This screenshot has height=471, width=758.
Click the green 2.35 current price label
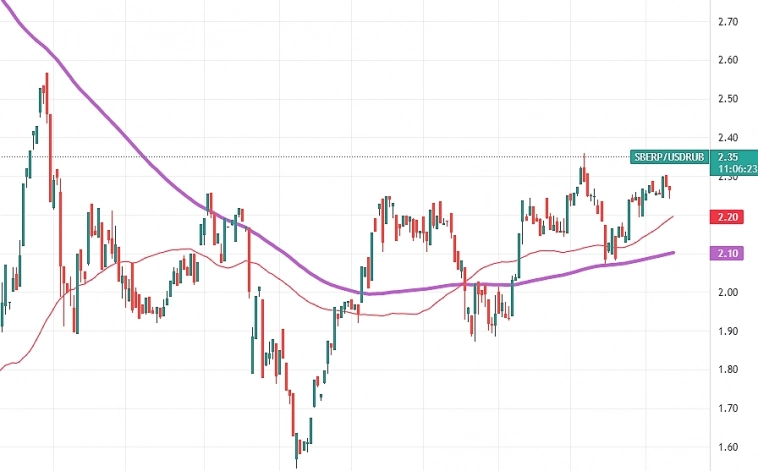click(727, 157)
